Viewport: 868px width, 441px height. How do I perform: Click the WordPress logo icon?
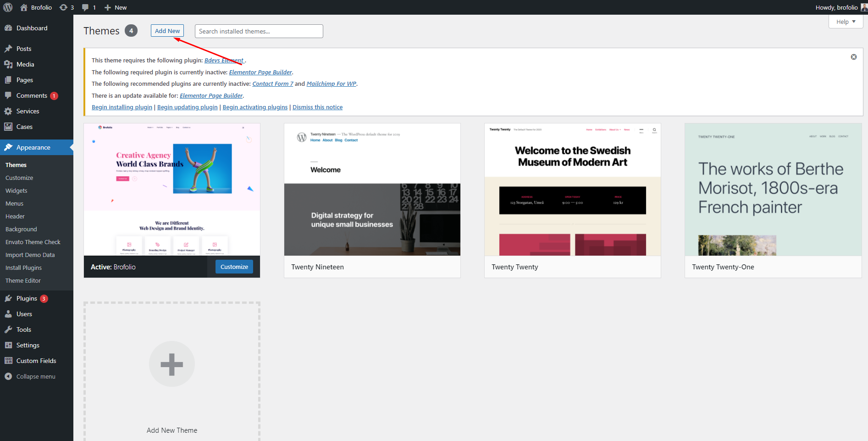(8, 7)
